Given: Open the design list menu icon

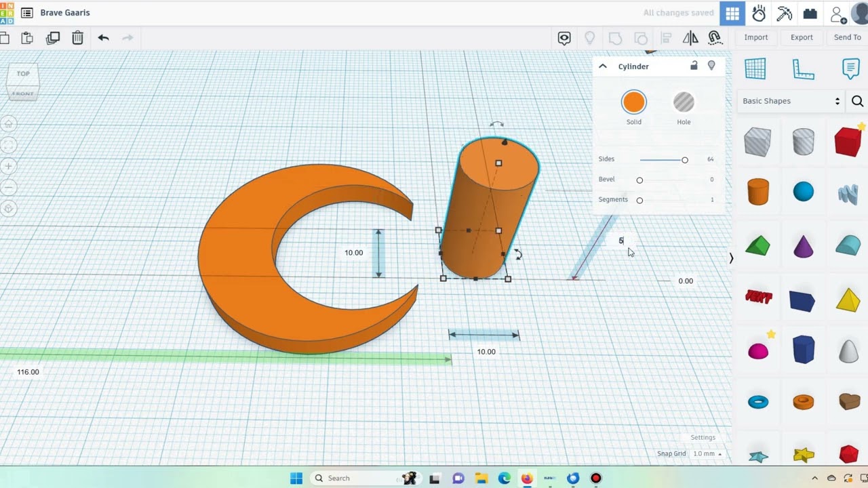Looking at the screenshot, I should click(26, 13).
